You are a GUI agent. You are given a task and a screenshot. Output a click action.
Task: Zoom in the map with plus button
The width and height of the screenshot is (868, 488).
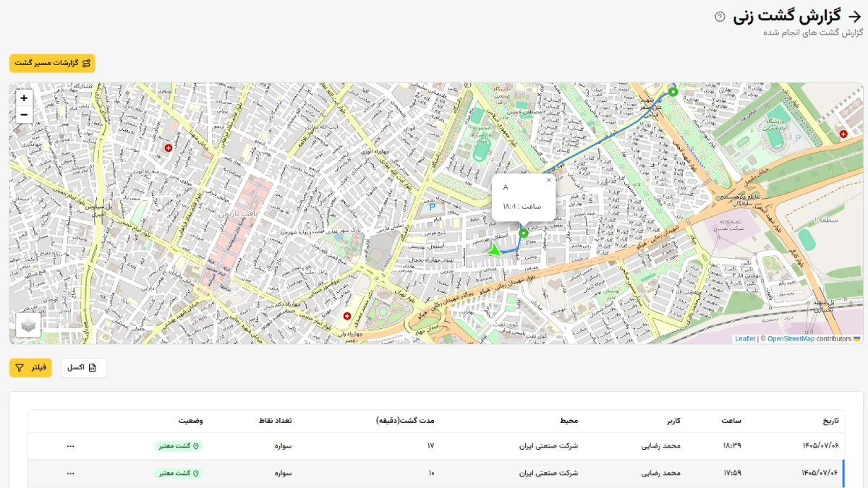(x=24, y=98)
